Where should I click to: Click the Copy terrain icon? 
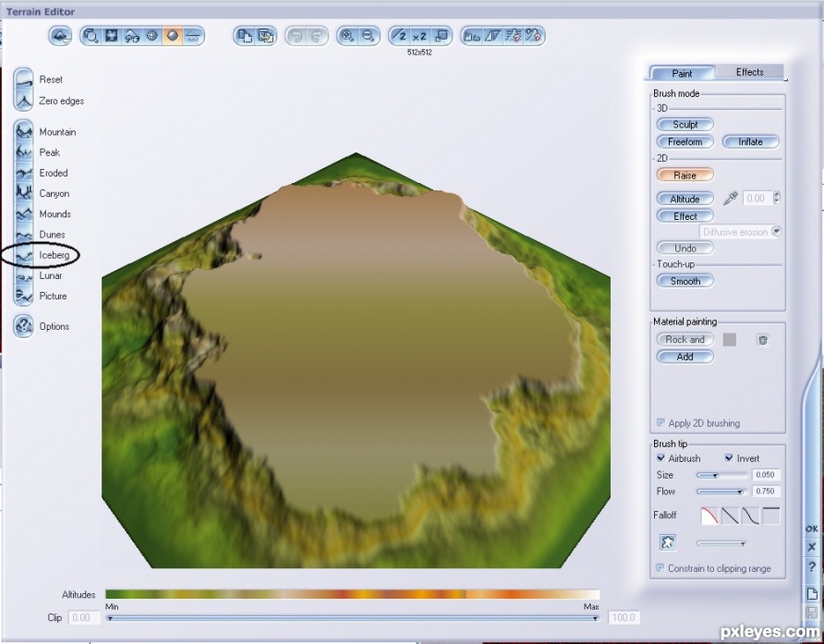[245, 36]
